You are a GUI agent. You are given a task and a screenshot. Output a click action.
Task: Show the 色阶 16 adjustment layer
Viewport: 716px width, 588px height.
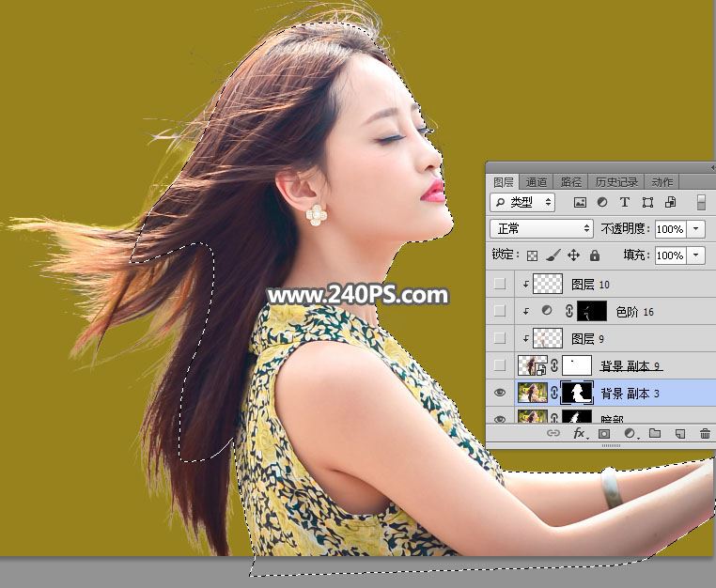tap(500, 311)
